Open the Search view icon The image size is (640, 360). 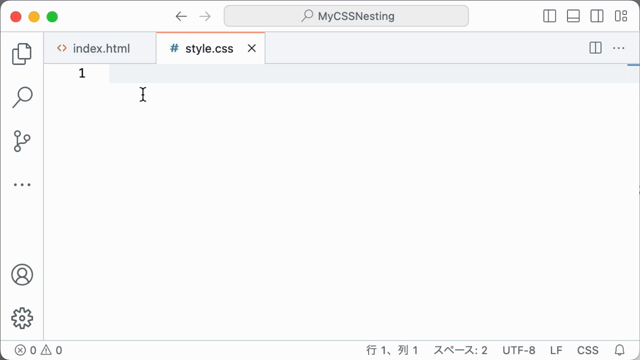tap(22, 97)
